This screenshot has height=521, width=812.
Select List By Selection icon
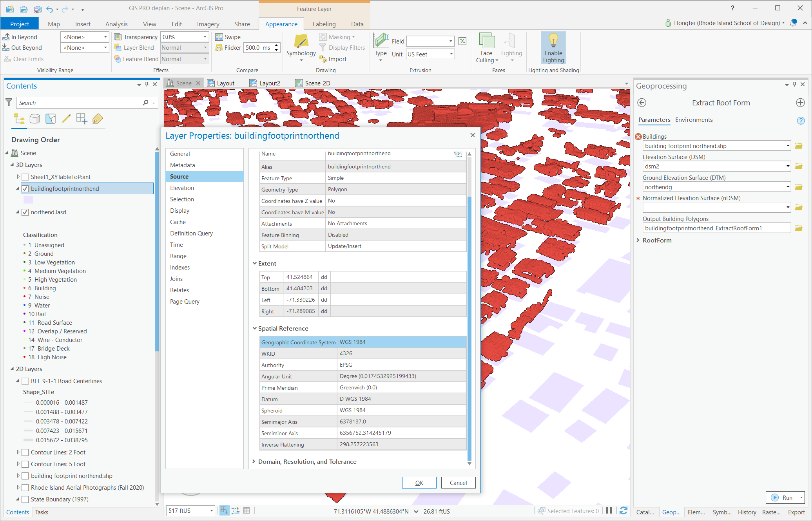[x=51, y=119]
